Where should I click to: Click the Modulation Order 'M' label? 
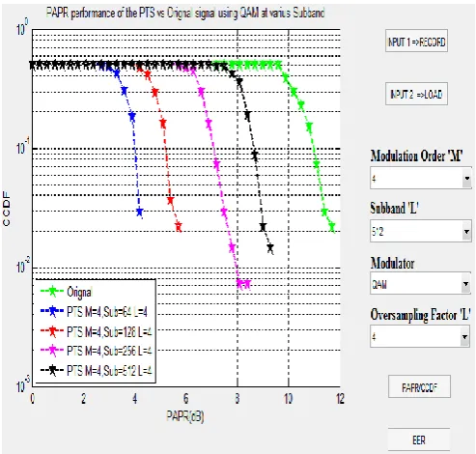click(x=417, y=156)
